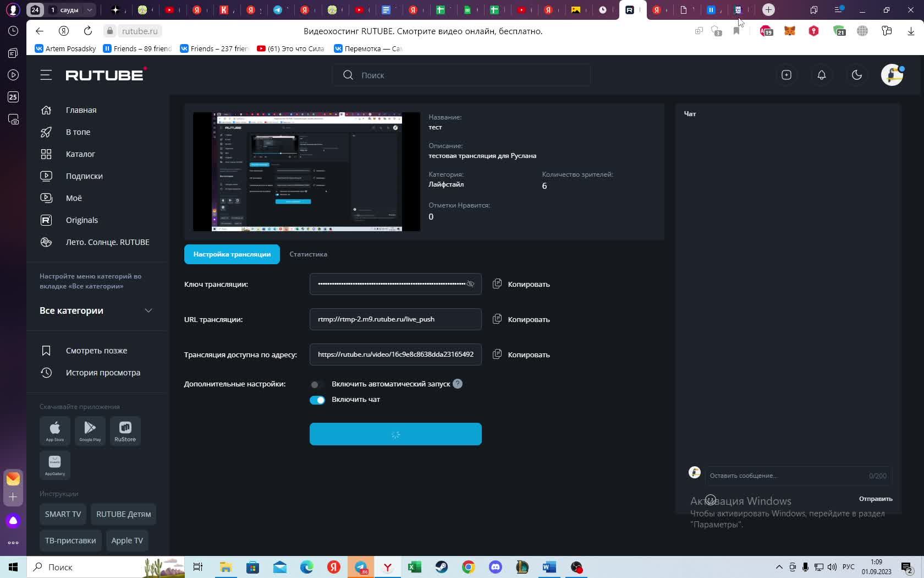Viewport: 924px width, 578px height.
Task: Open История просмотра
Action: 103,373
